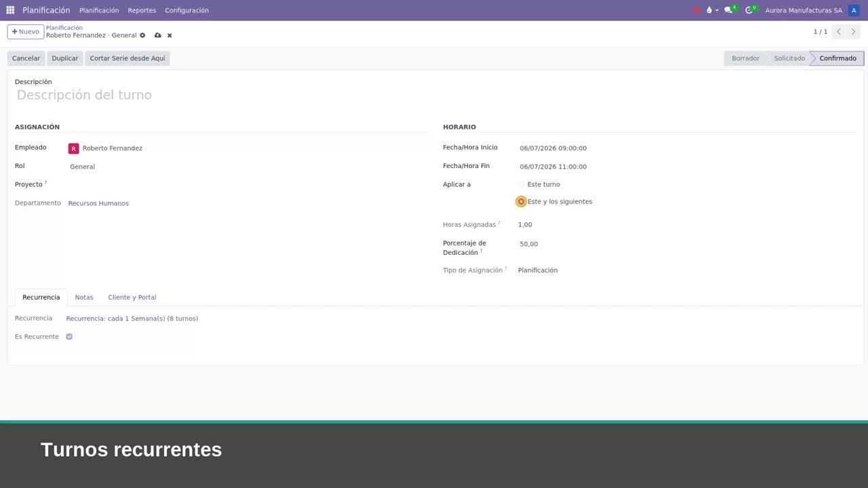
Task: Discard changes with the X icon
Action: (x=170, y=35)
